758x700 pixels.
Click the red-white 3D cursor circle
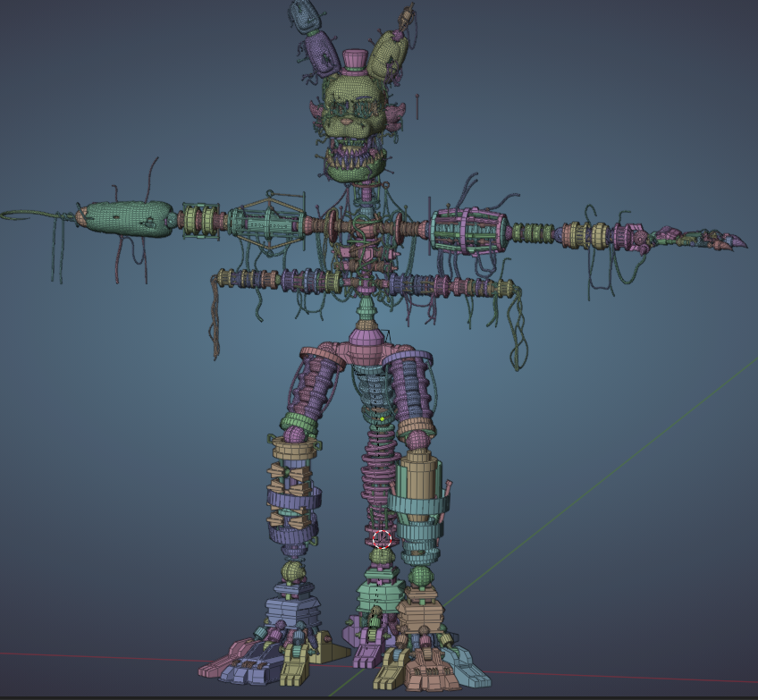point(382,538)
